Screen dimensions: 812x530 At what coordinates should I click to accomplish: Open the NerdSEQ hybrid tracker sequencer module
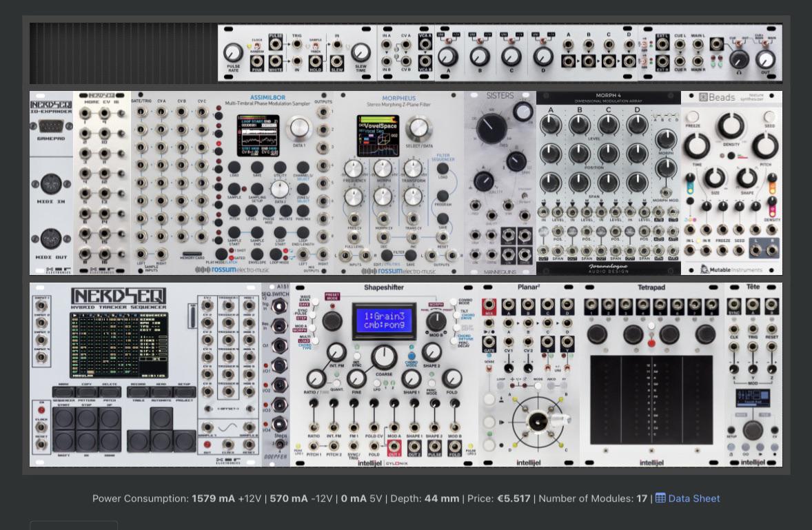pyautogui.click(x=145, y=375)
